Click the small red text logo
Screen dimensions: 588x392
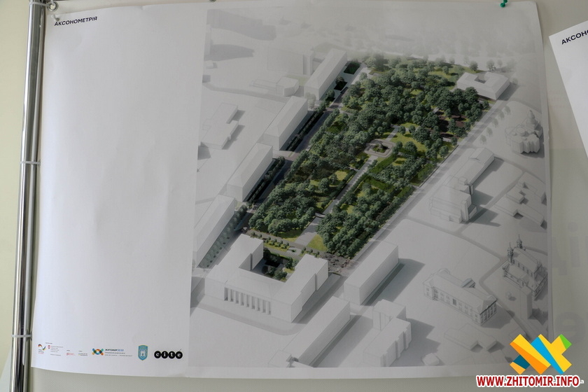coord(69,353)
